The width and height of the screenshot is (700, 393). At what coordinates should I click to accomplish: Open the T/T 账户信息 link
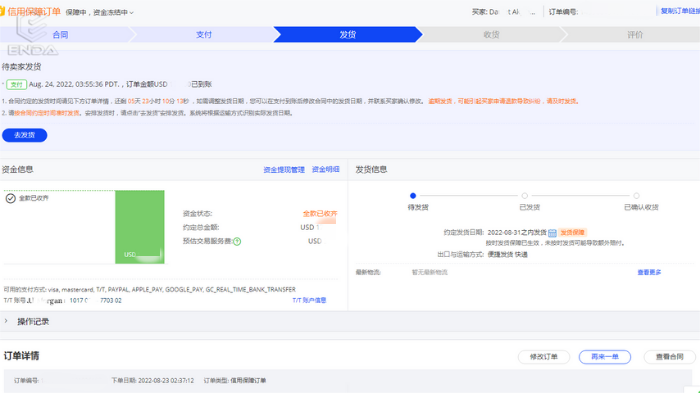point(309,300)
